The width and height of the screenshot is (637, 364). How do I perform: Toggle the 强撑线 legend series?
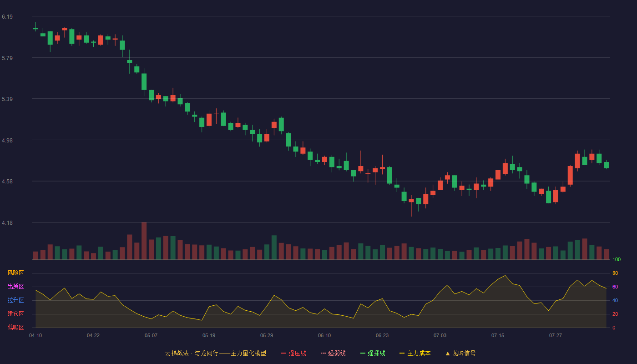point(373,353)
